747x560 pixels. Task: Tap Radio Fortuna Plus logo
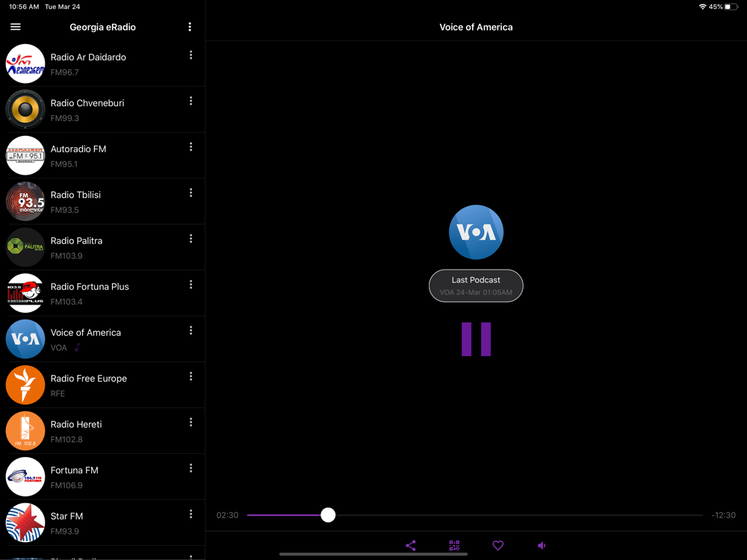tap(25, 293)
